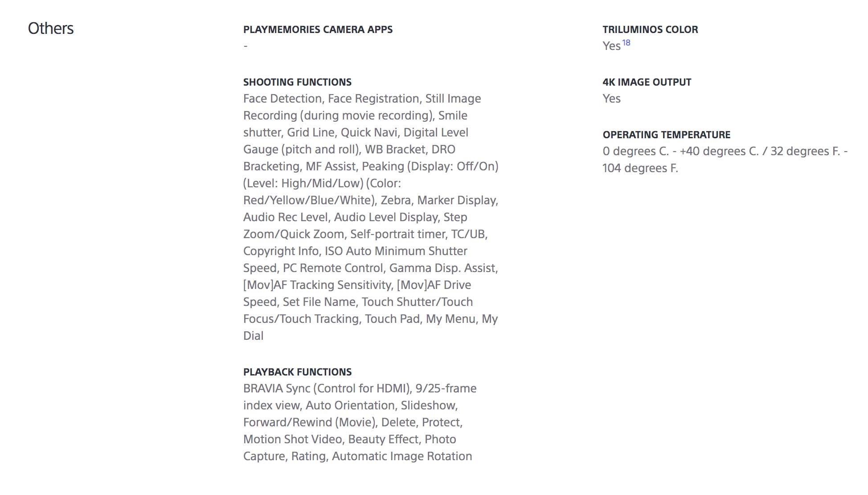Viewport: 868px width, 495px height.
Task: Click the 'Yes' value under Triluminos Color
Action: 611,46
